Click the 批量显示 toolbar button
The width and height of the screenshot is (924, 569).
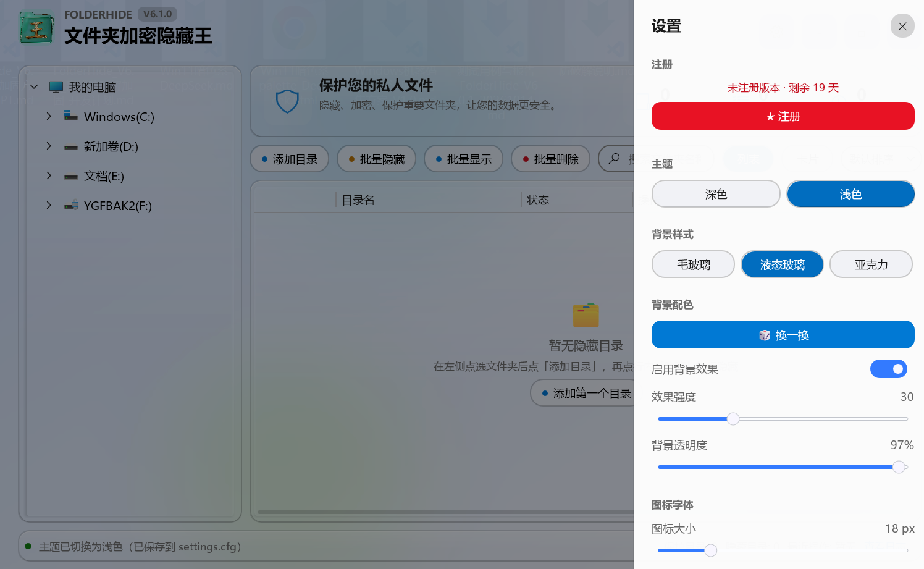point(463,159)
